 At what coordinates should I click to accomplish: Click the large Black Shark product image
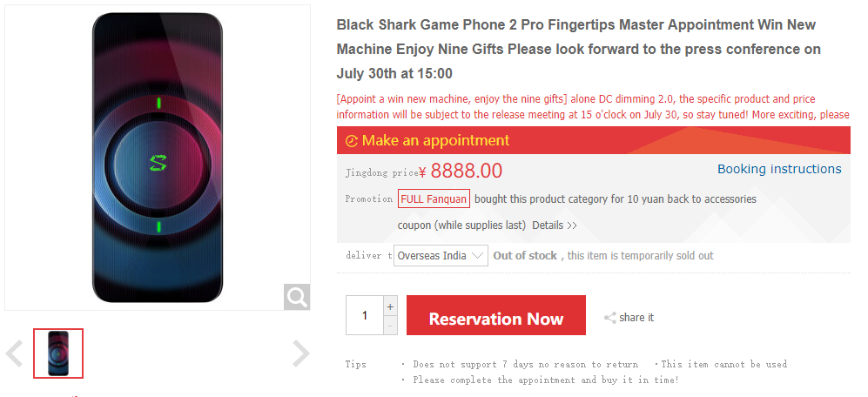(158, 158)
